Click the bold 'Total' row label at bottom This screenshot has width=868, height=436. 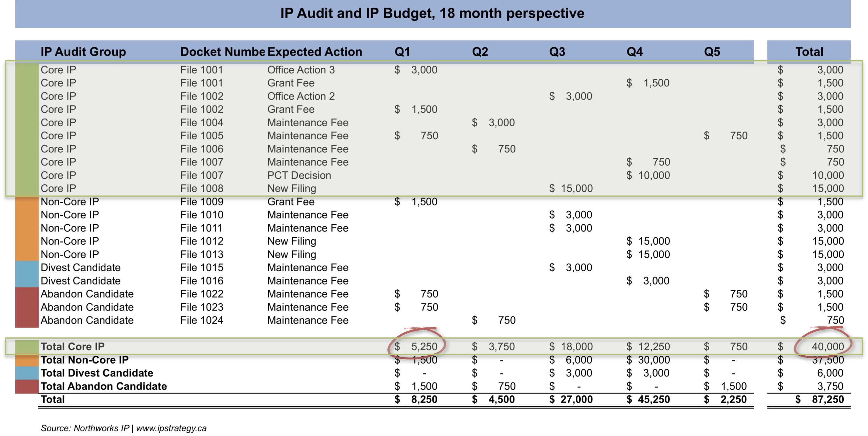click(53, 399)
